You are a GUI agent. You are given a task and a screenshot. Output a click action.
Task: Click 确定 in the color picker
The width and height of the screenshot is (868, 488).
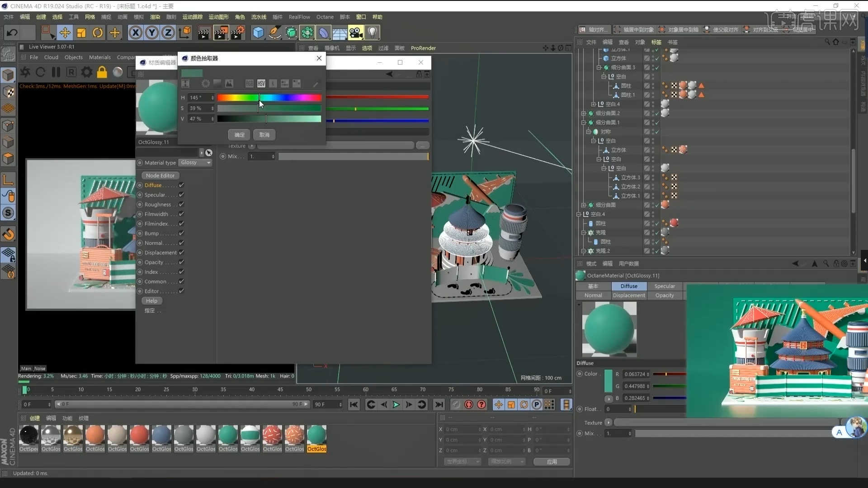tap(239, 135)
